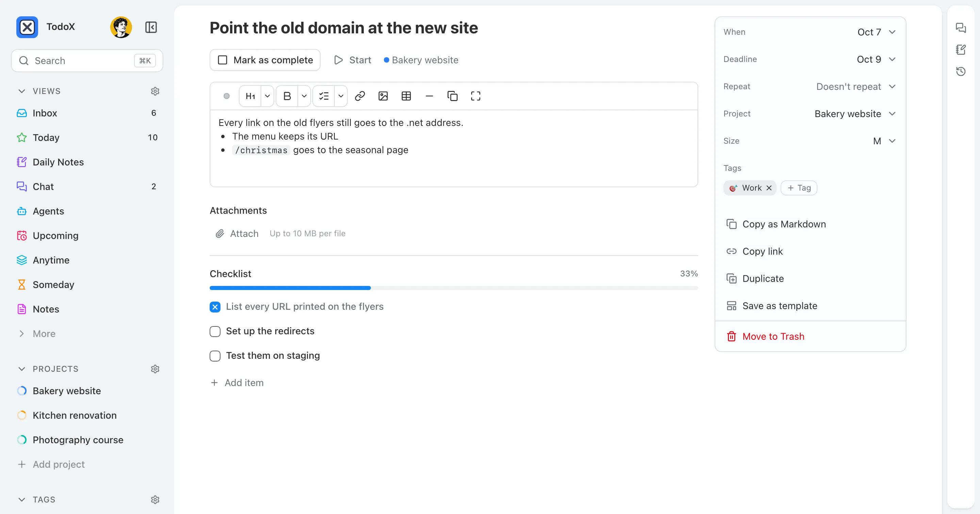The height and width of the screenshot is (514, 980).
Task: Click the user avatar
Action: [x=121, y=27]
